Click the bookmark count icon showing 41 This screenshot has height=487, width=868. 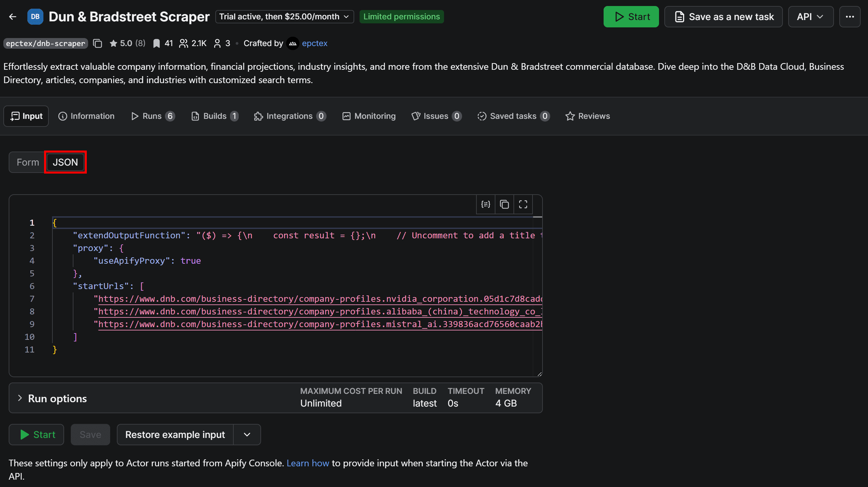(x=156, y=43)
